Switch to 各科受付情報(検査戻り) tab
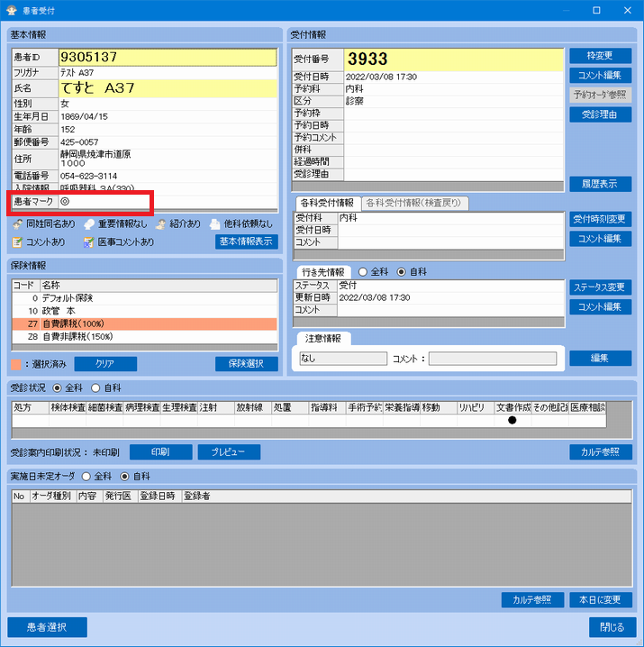The height and width of the screenshot is (647, 644). 414,203
